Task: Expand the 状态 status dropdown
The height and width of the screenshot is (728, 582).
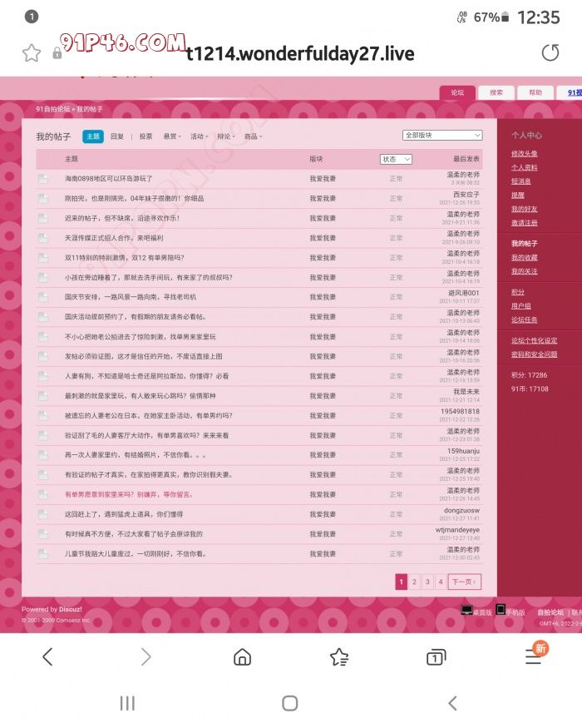Action: (396, 159)
